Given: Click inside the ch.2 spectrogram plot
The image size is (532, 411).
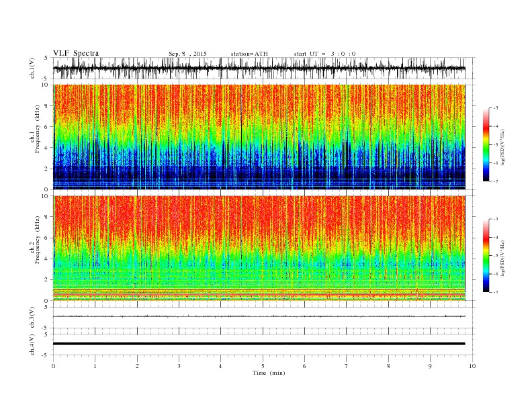Looking at the screenshot, I should [259, 248].
